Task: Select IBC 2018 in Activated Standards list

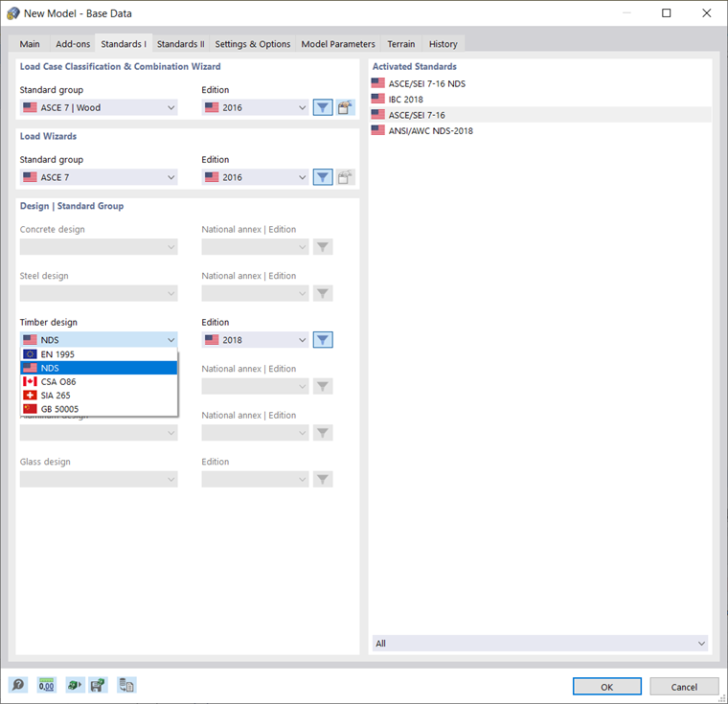Action: coord(540,100)
